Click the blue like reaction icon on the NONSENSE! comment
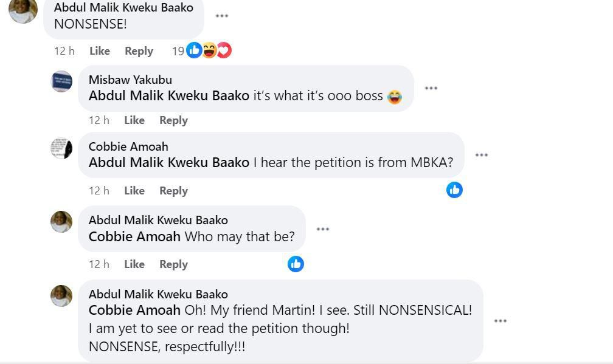The width and height of the screenshot is (613, 364). click(194, 50)
